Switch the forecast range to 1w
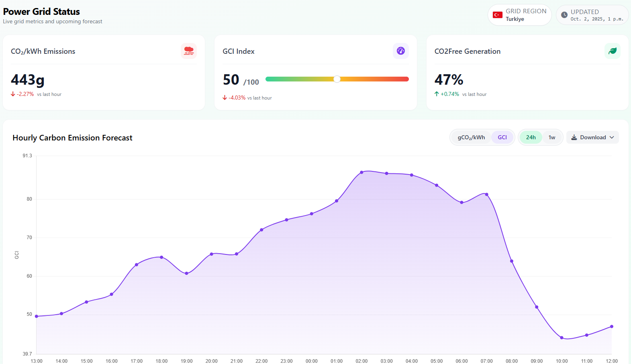The width and height of the screenshot is (631, 364). click(x=552, y=137)
